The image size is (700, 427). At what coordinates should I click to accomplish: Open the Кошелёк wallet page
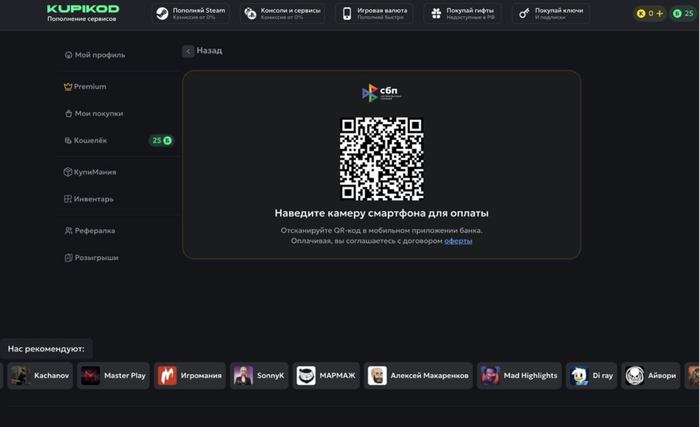[x=90, y=141]
